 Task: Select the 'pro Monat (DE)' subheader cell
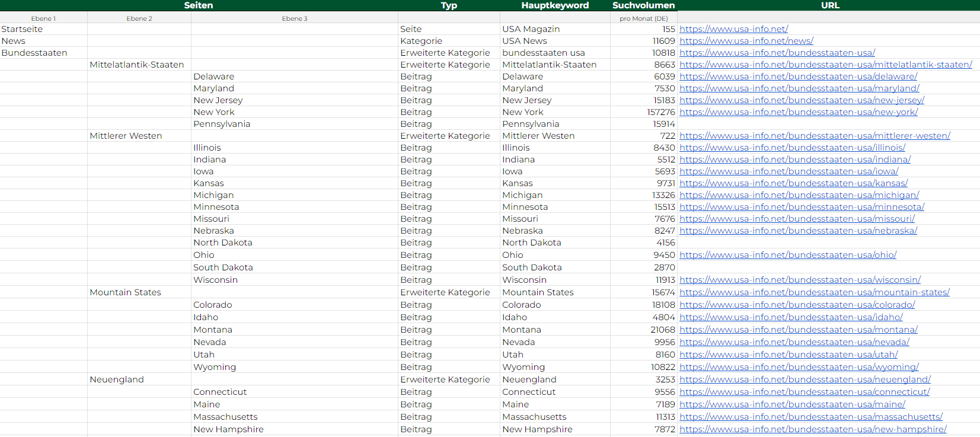[644, 18]
